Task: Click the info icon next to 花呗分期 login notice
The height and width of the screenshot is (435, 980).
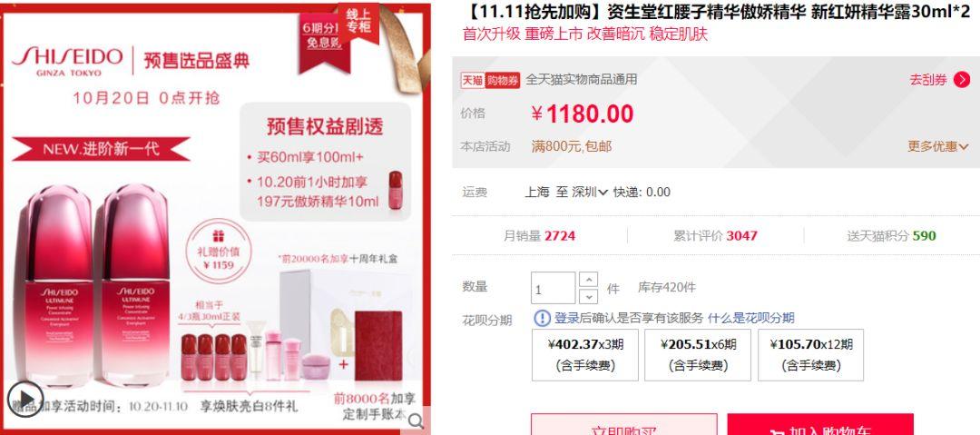Action: [542, 318]
